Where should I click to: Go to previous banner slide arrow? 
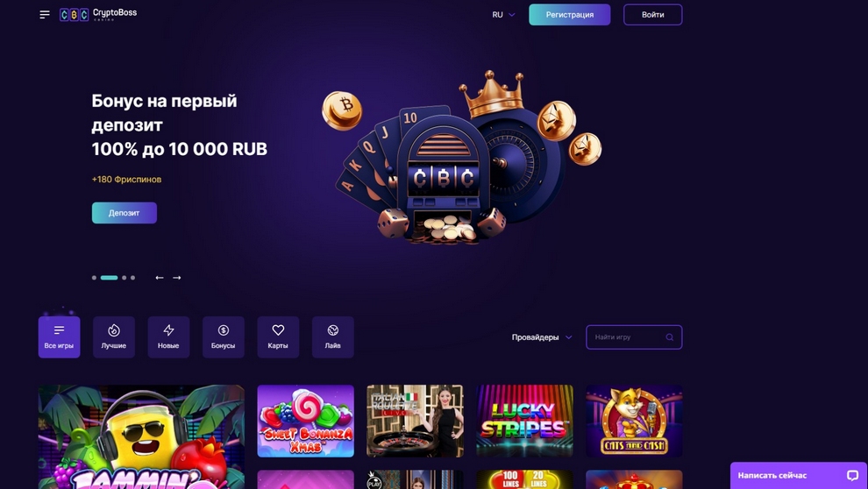tap(160, 278)
